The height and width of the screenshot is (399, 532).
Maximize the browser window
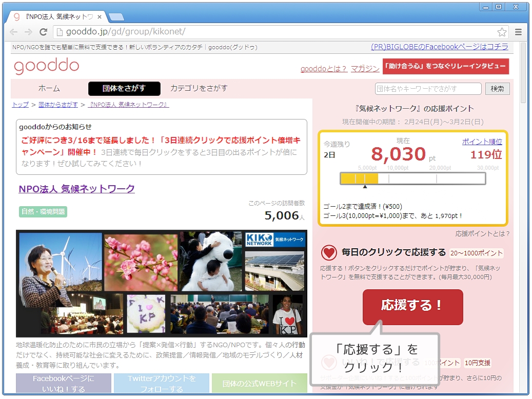coord(498,7)
